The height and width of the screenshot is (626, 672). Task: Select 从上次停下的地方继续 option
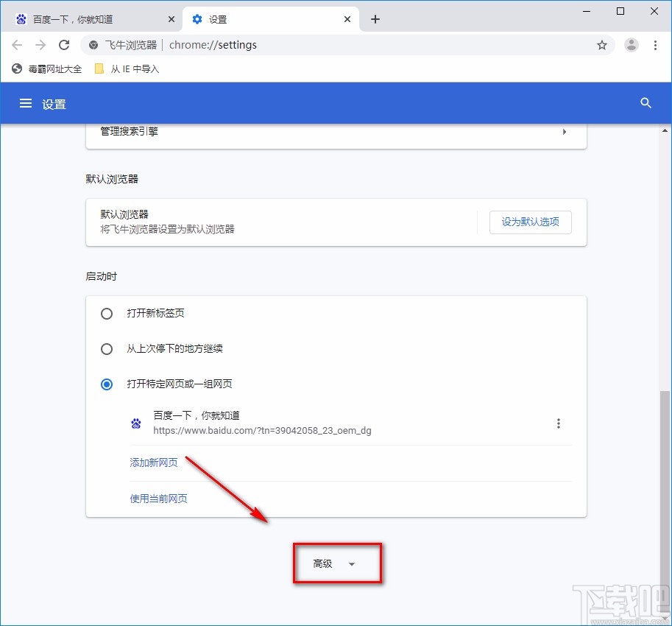[x=106, y=348]
